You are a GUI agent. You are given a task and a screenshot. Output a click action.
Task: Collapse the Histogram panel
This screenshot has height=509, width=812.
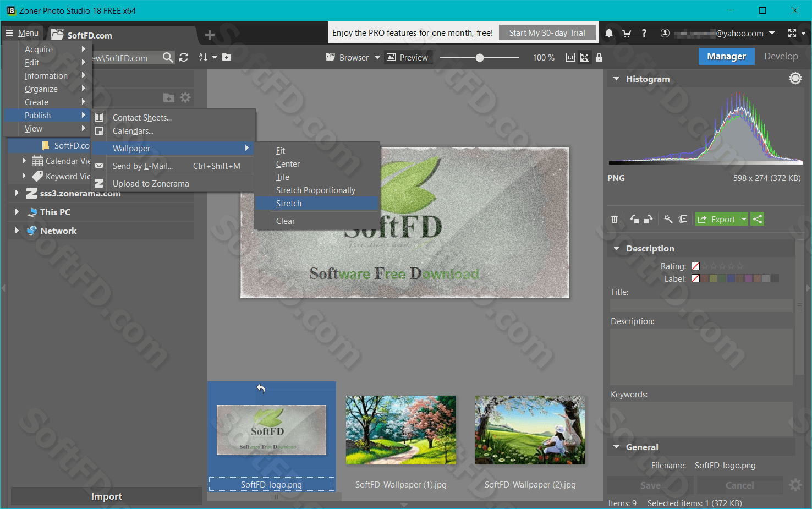coord(616,79)
